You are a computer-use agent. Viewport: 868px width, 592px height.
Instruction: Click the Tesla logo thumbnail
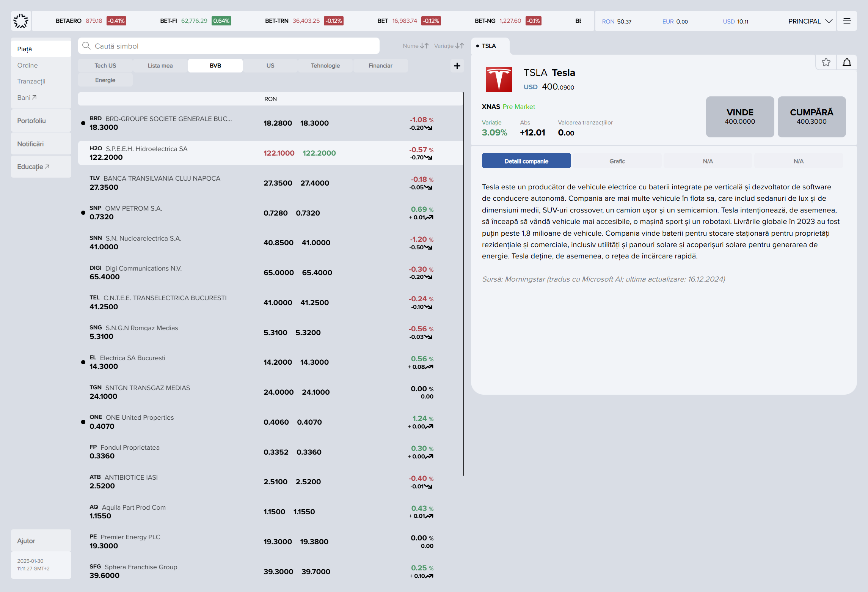(499, 79)
